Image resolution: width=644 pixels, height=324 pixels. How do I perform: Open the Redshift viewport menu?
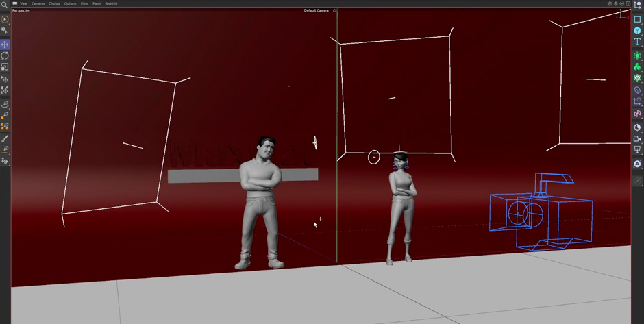point(111,3)
